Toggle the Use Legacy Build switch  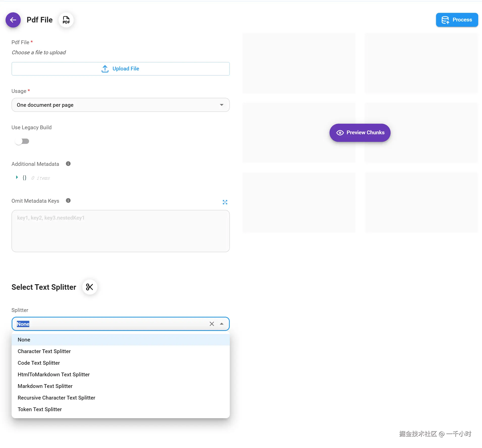(22, 141)
